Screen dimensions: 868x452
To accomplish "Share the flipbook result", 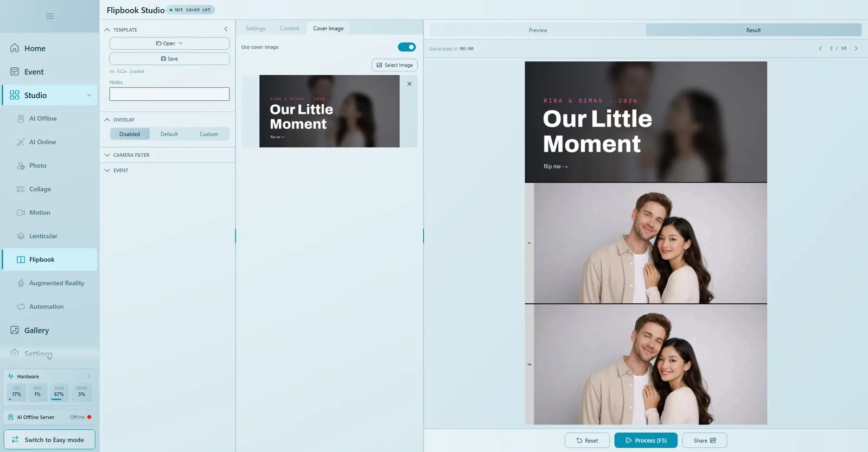I will pos(705,441).
